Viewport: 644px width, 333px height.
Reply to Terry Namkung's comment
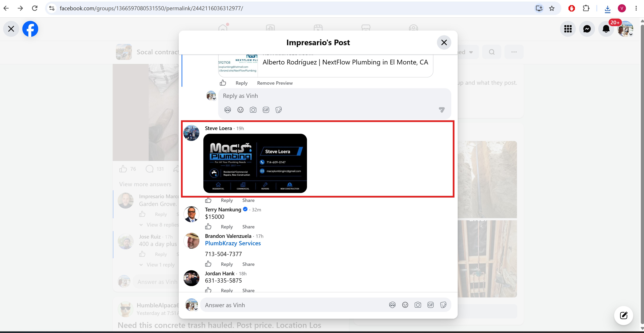coord(227,227)
